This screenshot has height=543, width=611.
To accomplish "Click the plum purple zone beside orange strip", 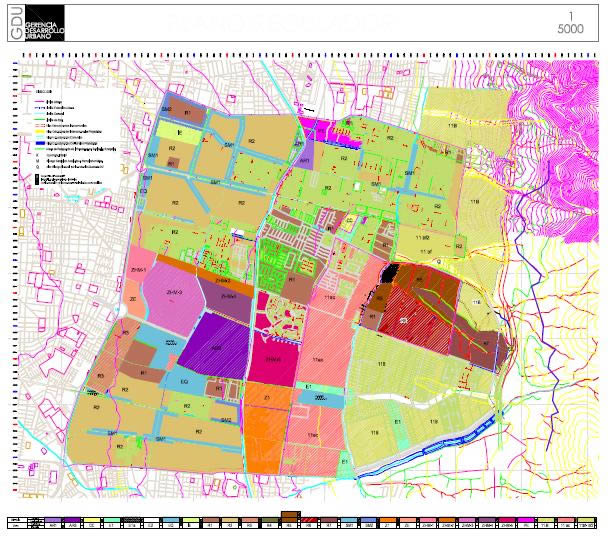I will pos(228,297).
